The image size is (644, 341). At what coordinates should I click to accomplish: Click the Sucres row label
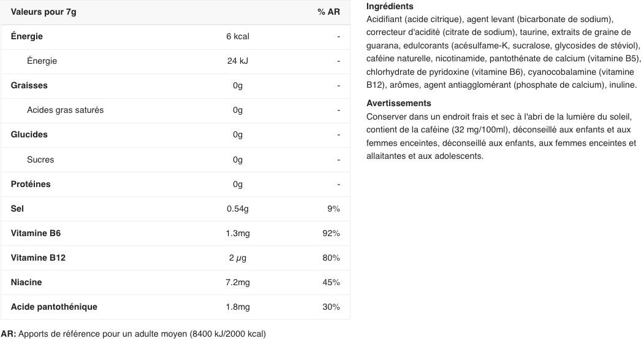[40, 159]
